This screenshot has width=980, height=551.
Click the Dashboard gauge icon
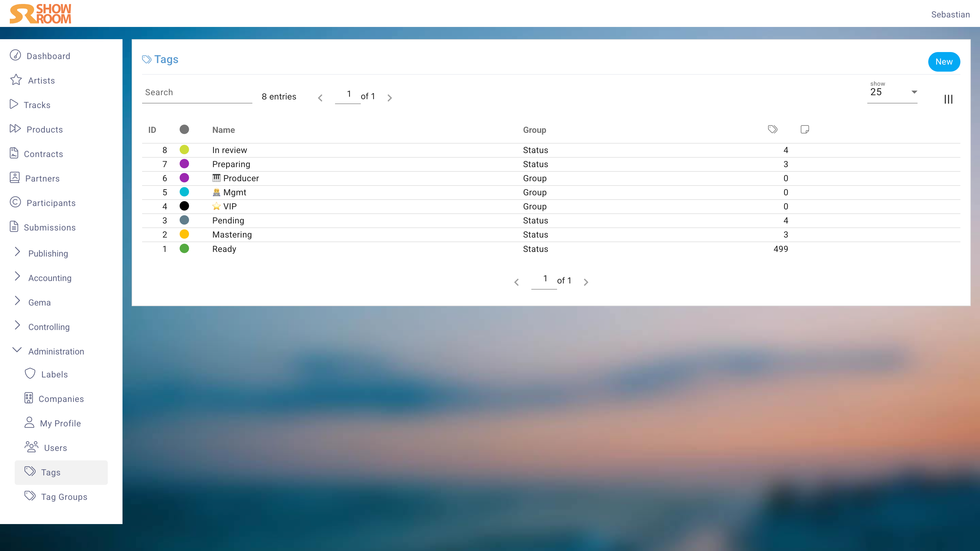[x=15, y=55]
